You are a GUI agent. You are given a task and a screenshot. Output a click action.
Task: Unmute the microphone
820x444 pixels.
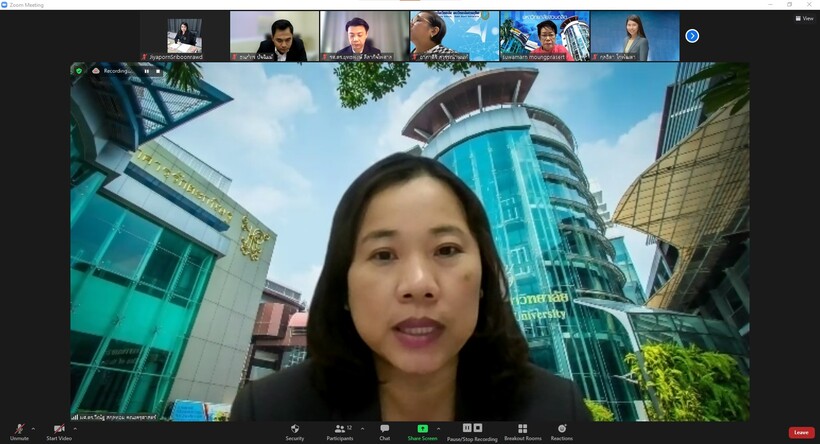point(19,432)
